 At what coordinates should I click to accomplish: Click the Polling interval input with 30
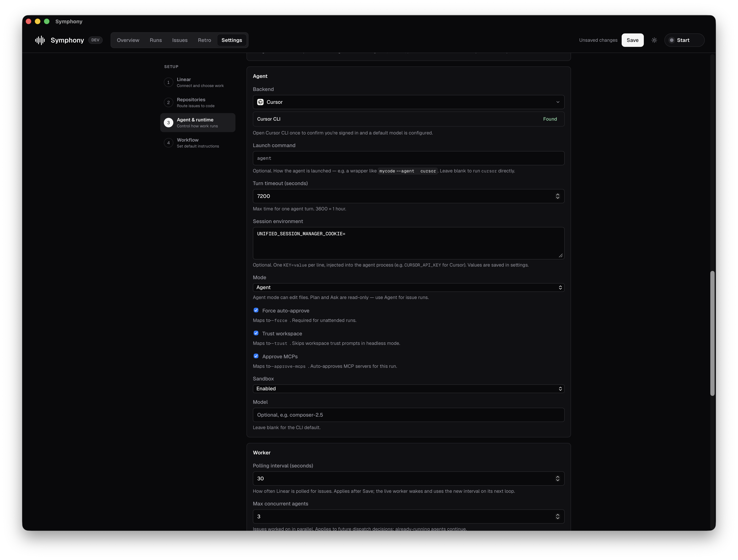(408, 479)
